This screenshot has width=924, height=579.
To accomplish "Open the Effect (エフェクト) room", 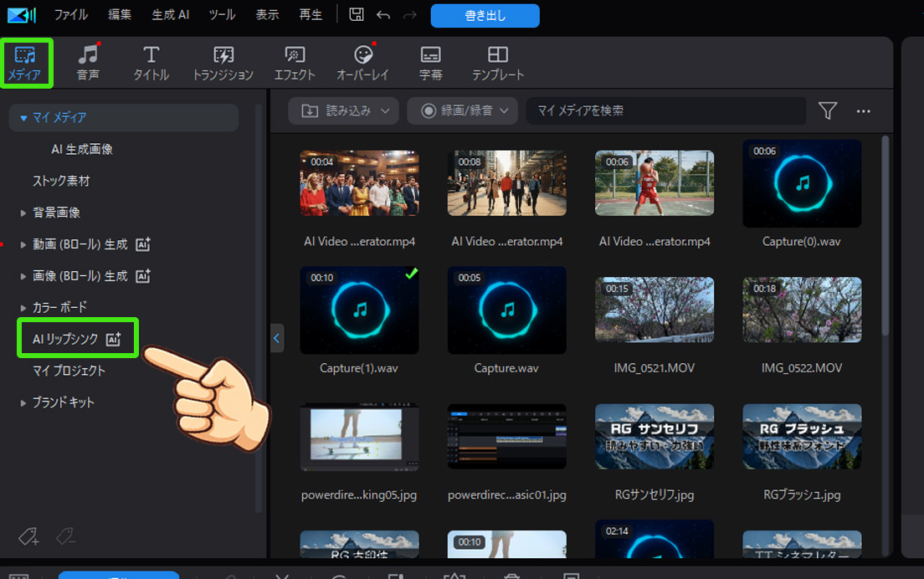I will coord(295,64).
